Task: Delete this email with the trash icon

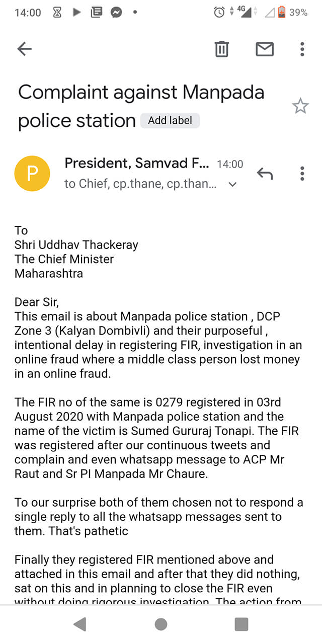Action: [221, 49]
